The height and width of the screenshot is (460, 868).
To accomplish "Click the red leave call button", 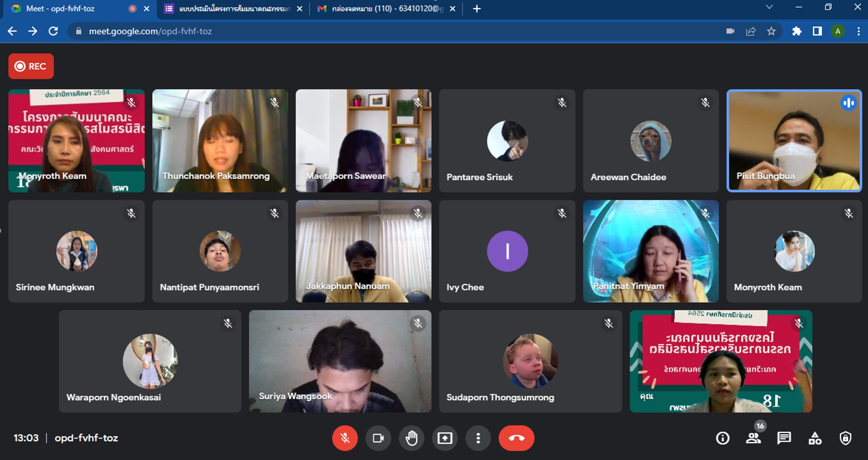I will (516, 438).
